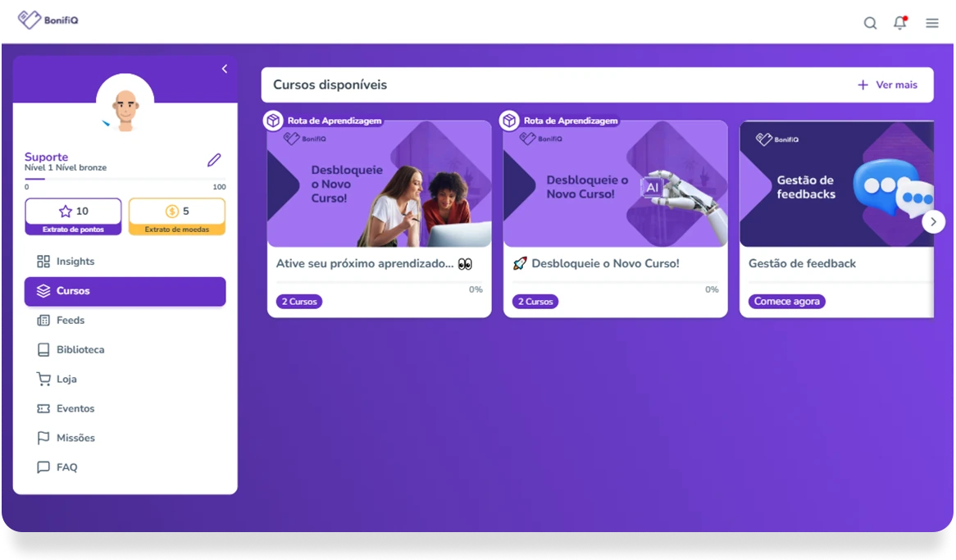The width and height of the screenshot is (956, 560).
Task: Open notifications bell icon
Action: [x=900, y=23]
